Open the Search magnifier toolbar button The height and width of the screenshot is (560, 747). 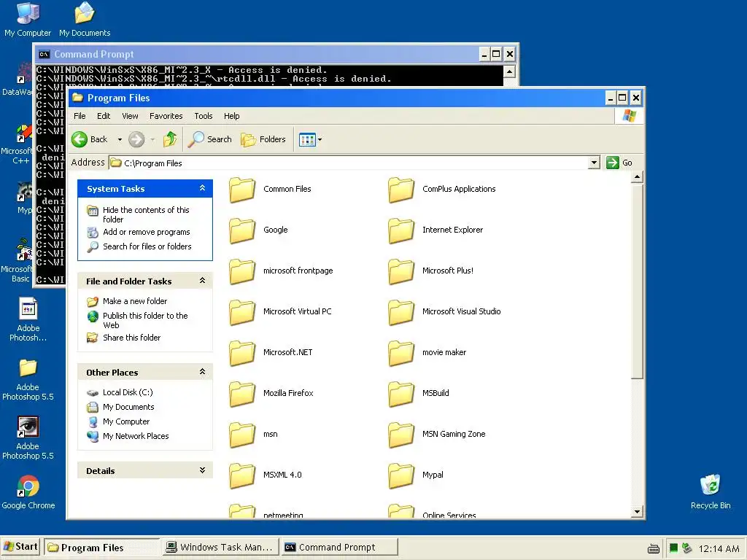(209, 139)
